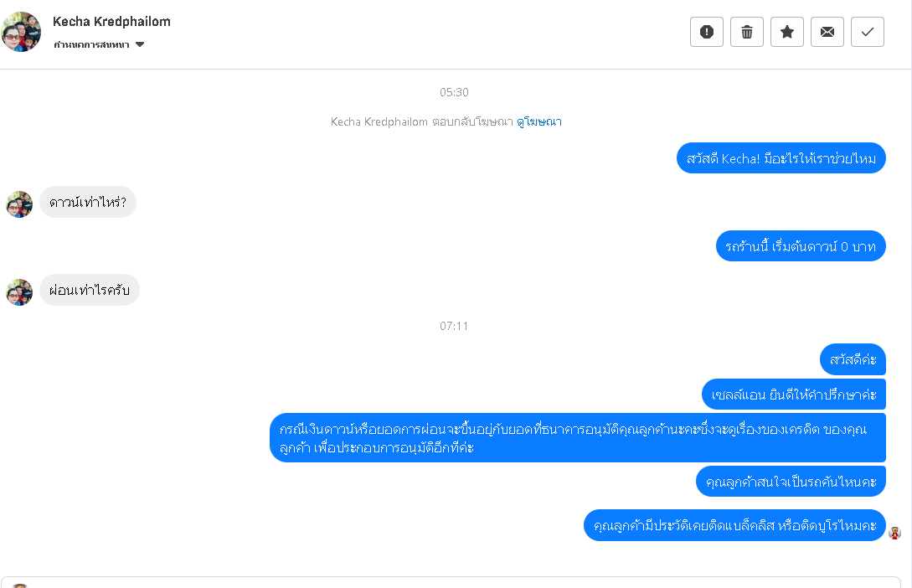
Task: Click the Kecha Kredphailom name heading
Action: pyautogui.click(x=111, y=22)
